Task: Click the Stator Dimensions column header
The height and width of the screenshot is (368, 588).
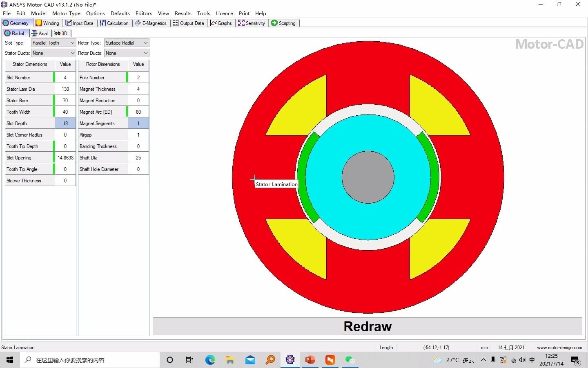Action: coord(30,65)
